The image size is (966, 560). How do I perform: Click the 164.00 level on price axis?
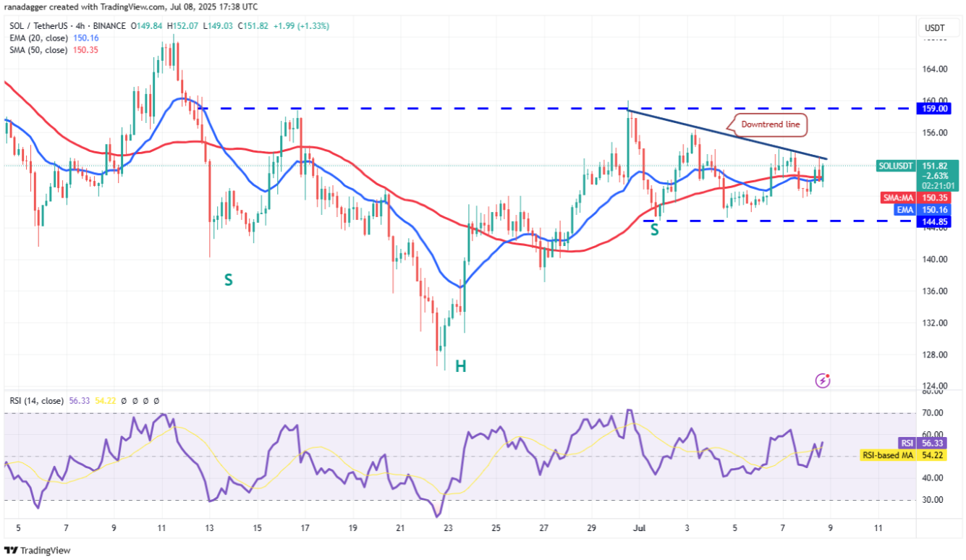coord(933,69)
